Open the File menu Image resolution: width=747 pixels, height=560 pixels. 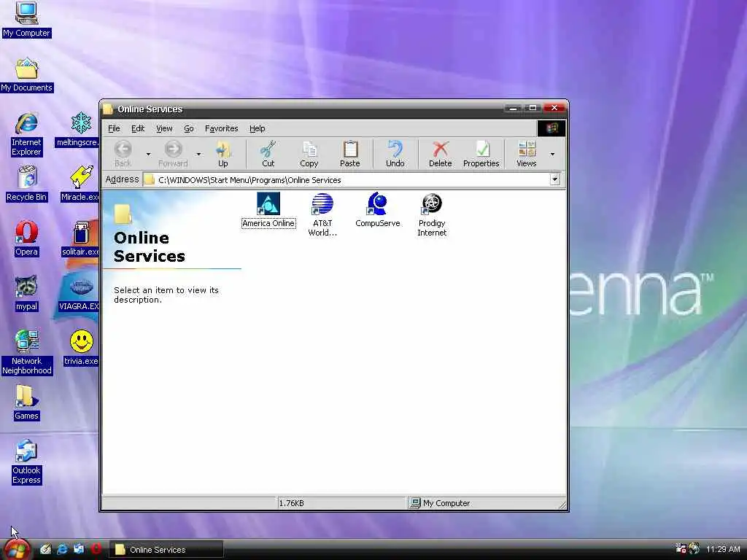[x=114, y=128]
